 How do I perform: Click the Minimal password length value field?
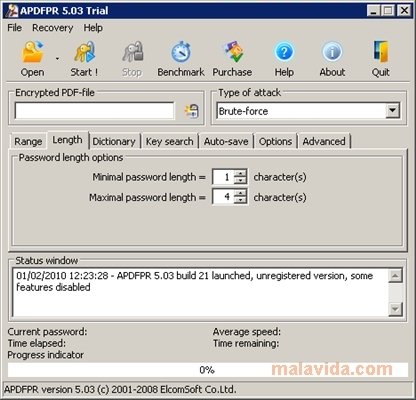(x=223, y=177)
